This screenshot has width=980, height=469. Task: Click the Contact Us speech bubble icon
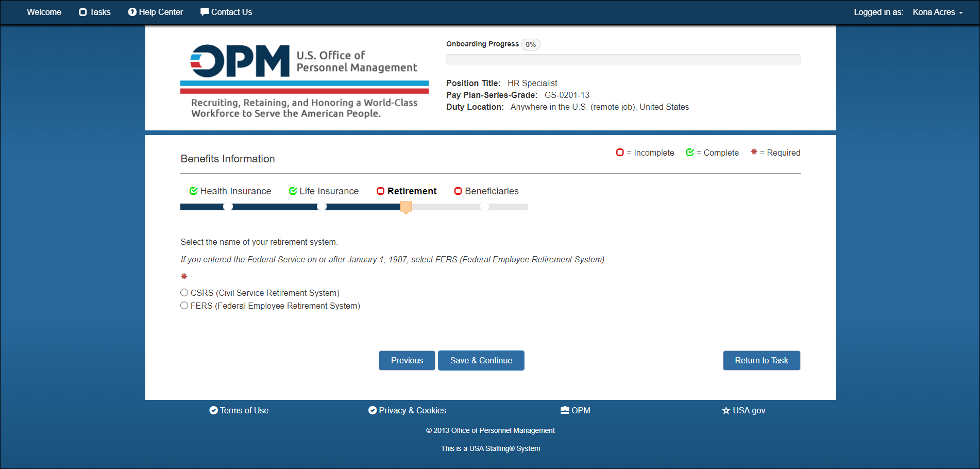tap(205, 12)
